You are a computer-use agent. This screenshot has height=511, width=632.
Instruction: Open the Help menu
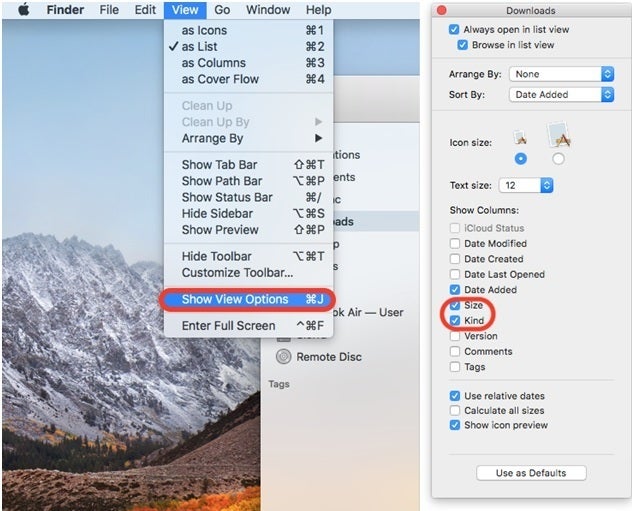(318, 10)
